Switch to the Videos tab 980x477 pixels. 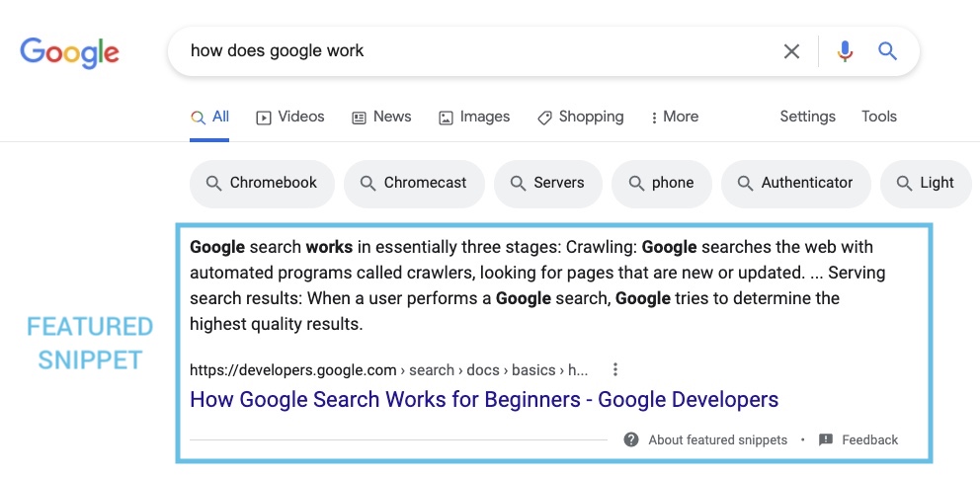click(x=290, y=117)
